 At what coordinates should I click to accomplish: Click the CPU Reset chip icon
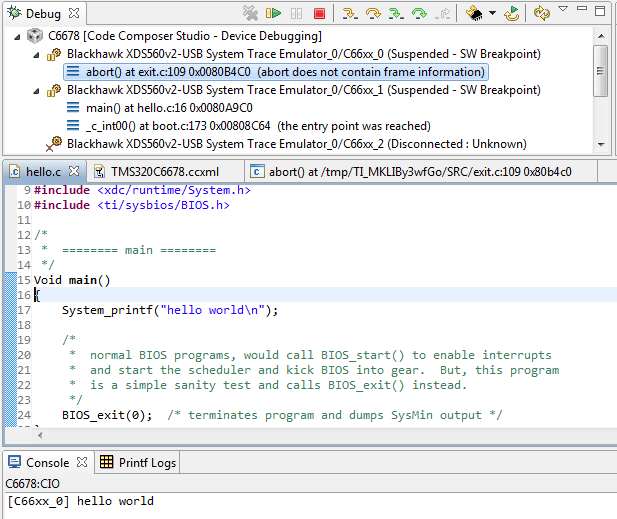coord(474,13)
